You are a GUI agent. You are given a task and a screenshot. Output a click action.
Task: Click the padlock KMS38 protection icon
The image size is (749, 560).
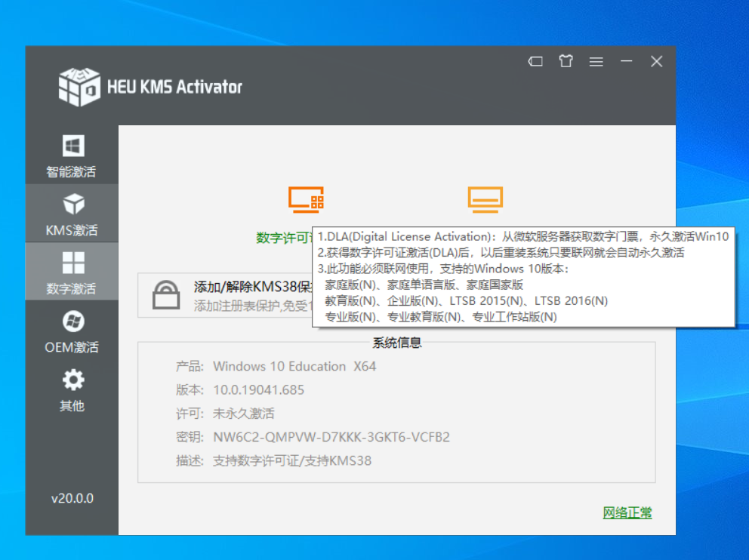[166, 294]
